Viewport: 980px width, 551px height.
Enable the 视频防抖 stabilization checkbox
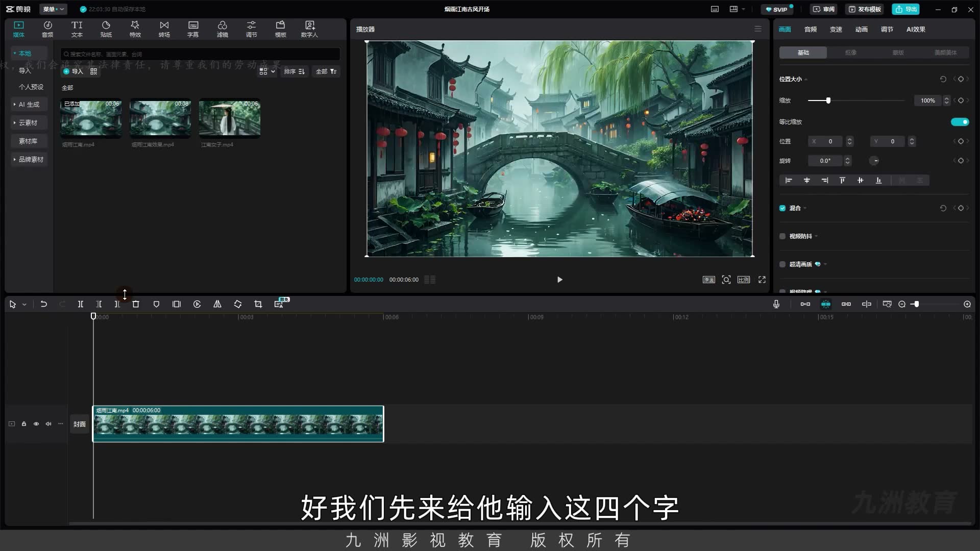782,236
